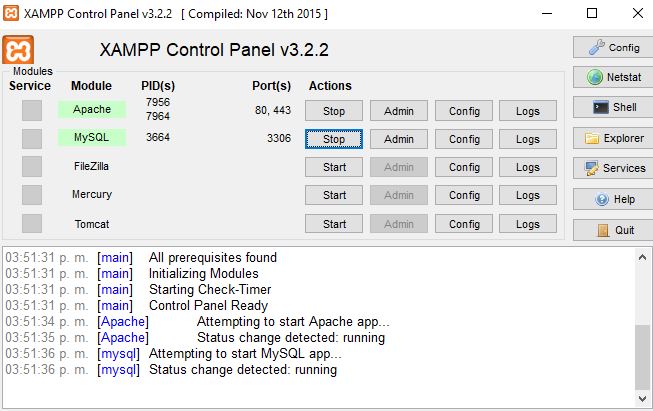Screen dimensions: 653x411
Task: Open the Apache Config menu
Action: (463, 111)
